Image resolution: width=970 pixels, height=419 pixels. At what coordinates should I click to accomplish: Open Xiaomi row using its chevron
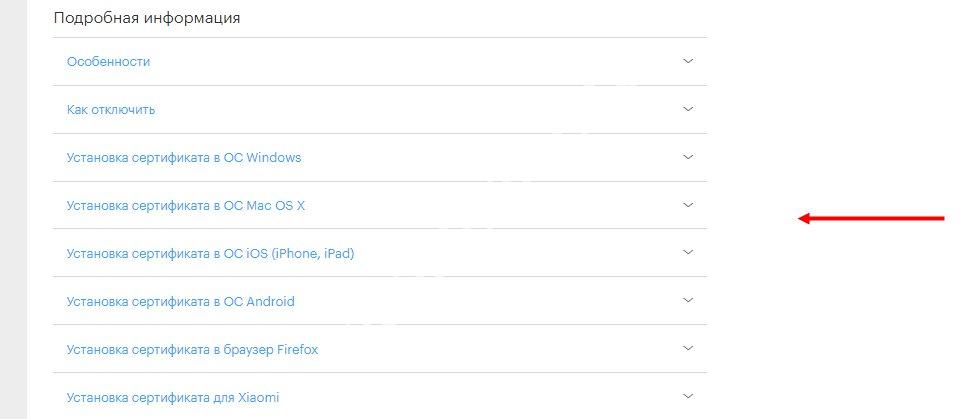pos(687,397)
